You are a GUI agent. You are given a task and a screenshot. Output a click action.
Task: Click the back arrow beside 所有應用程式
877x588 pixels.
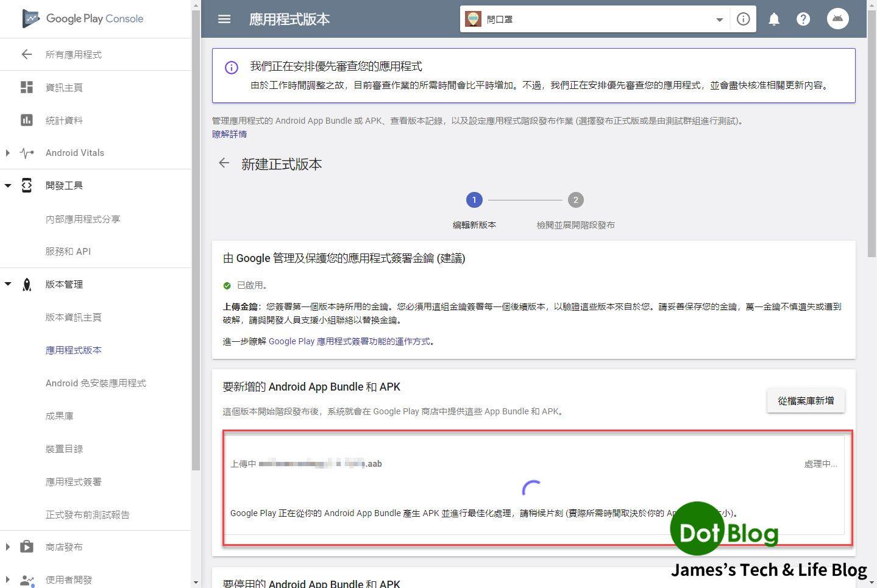coord(26,55)
